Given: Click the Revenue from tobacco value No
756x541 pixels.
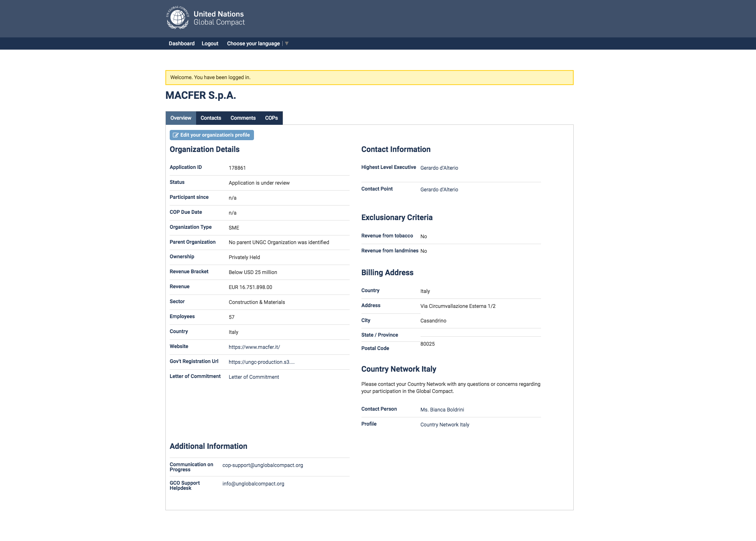Looking at the screenshot, I should [x=424, y=237].
